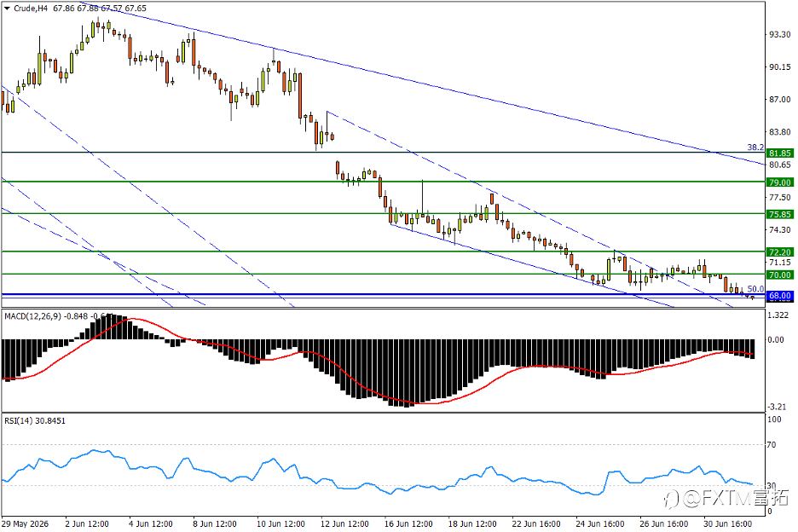
Task: Select the 26 Jun 16:00 time label
Action: 663,523
